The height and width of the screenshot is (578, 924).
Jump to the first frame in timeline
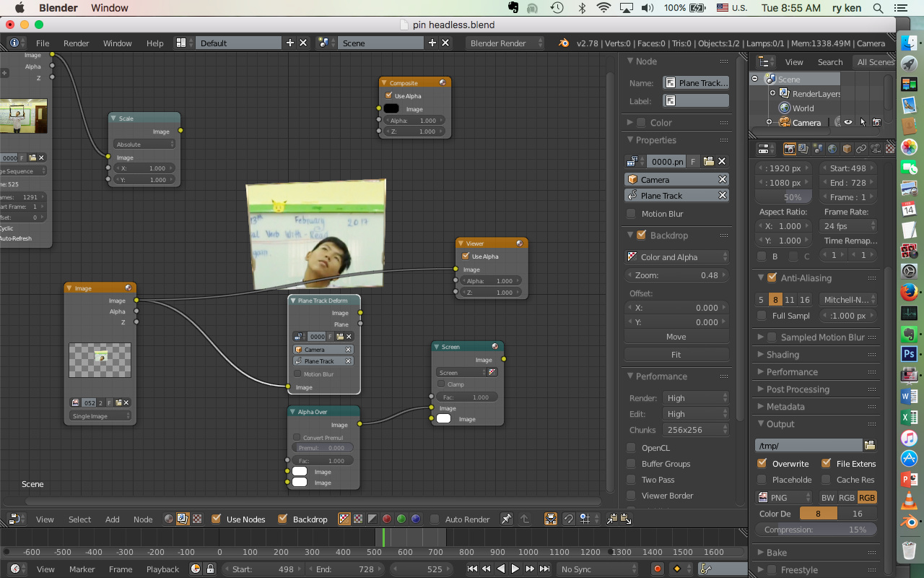pyautogui.click(x=472, y=569)
